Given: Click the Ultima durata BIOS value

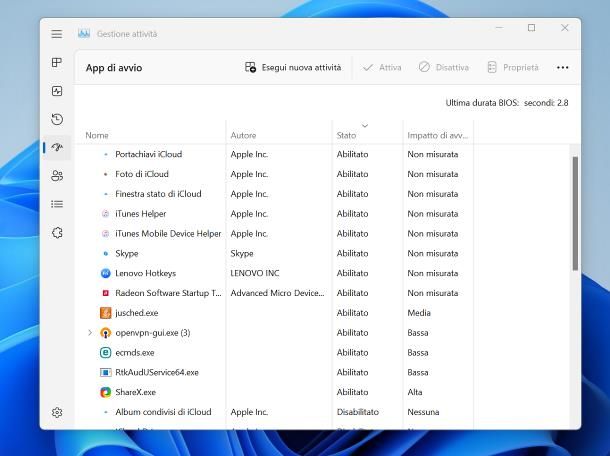Looking at the screenshot, I should coord(546,103).
